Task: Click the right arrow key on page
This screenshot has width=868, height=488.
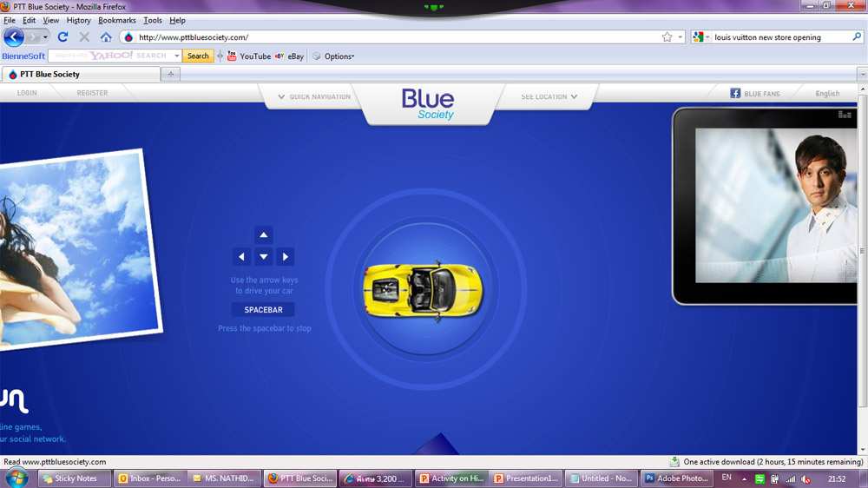Action: click(285, 256)
